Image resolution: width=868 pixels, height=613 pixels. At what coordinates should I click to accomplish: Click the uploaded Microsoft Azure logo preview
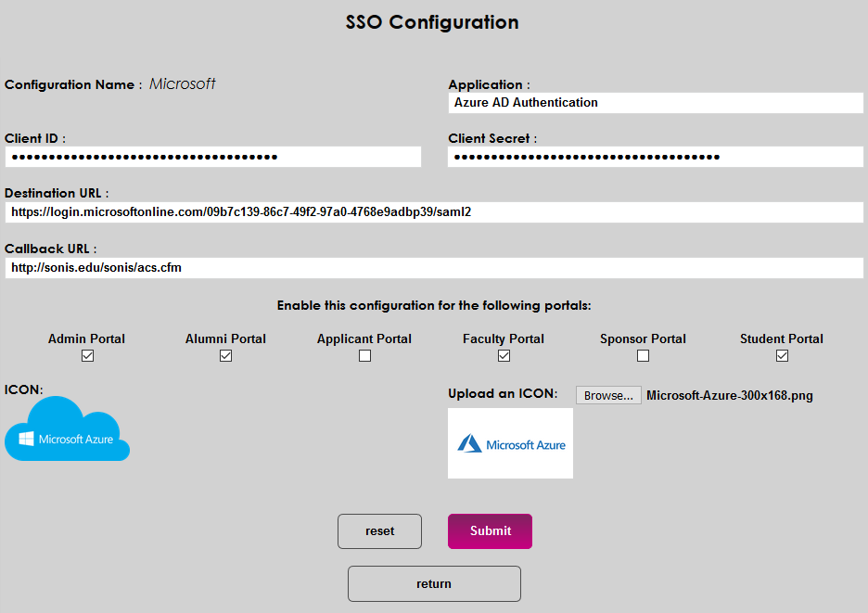[510, 443]
